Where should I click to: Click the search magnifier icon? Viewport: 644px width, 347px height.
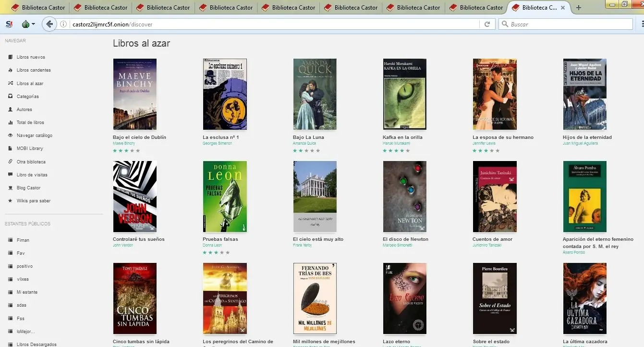pos(505,24)
